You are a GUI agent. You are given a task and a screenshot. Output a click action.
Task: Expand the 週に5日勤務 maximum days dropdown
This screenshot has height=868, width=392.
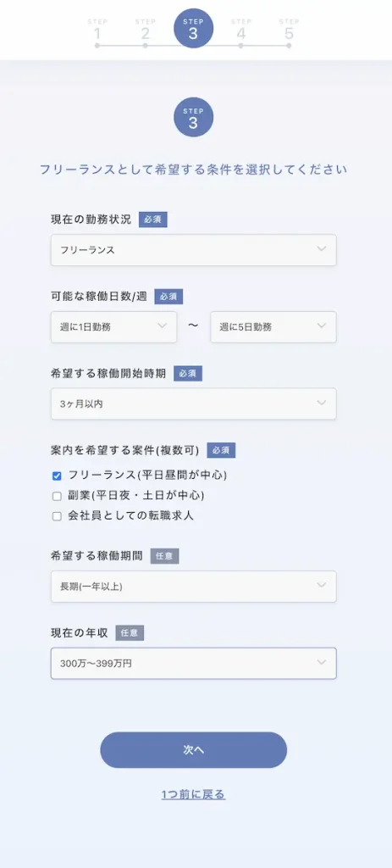tap(273, 326)
